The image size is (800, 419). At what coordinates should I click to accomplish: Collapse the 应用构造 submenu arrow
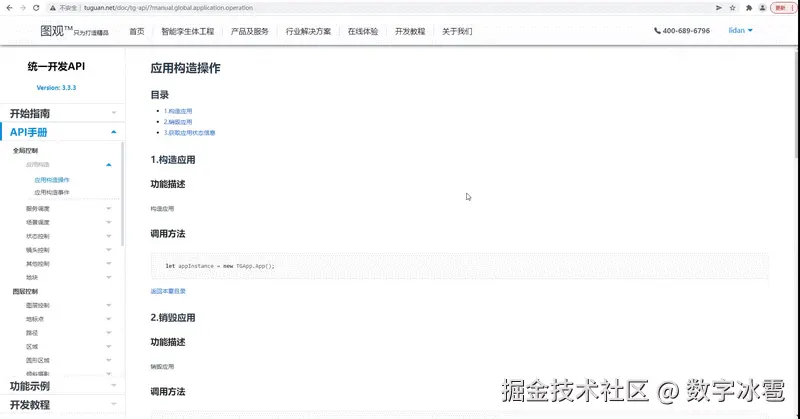[x=109, y=164]
